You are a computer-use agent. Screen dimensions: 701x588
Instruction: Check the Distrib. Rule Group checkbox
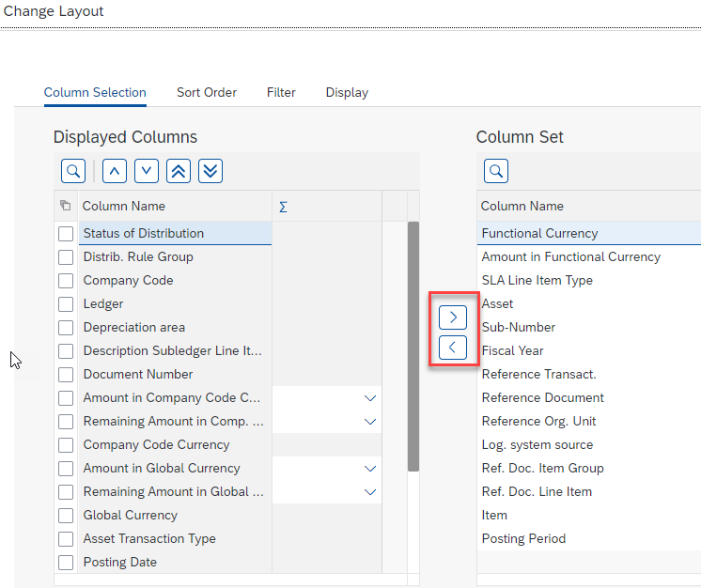coord(66,257)
